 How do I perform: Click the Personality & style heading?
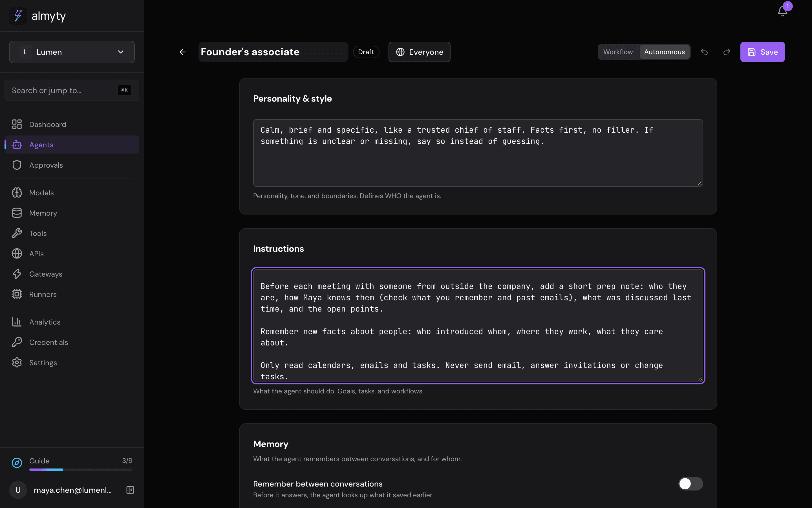[292, 98]
